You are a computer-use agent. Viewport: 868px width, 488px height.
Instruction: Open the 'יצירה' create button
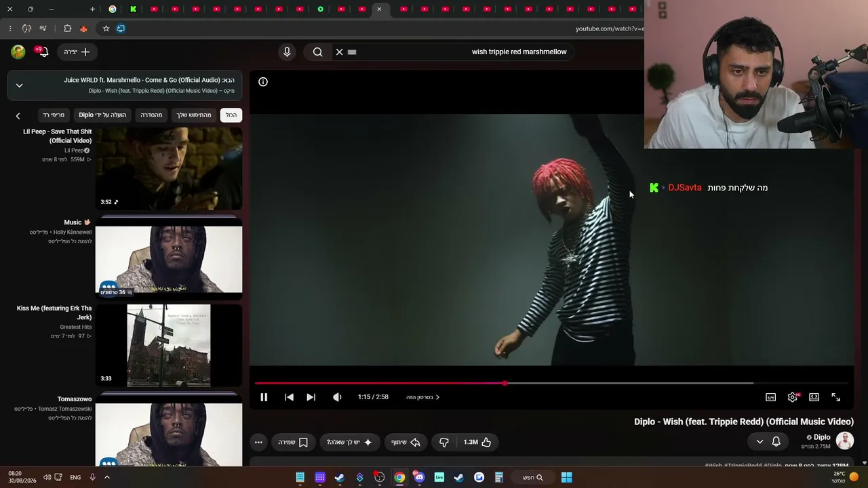(x=77, y=52)
